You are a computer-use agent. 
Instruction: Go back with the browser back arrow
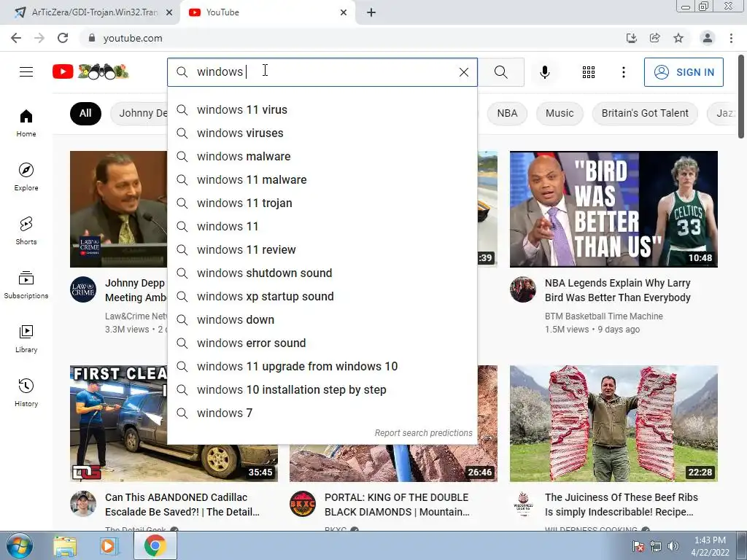coord(16,38)
